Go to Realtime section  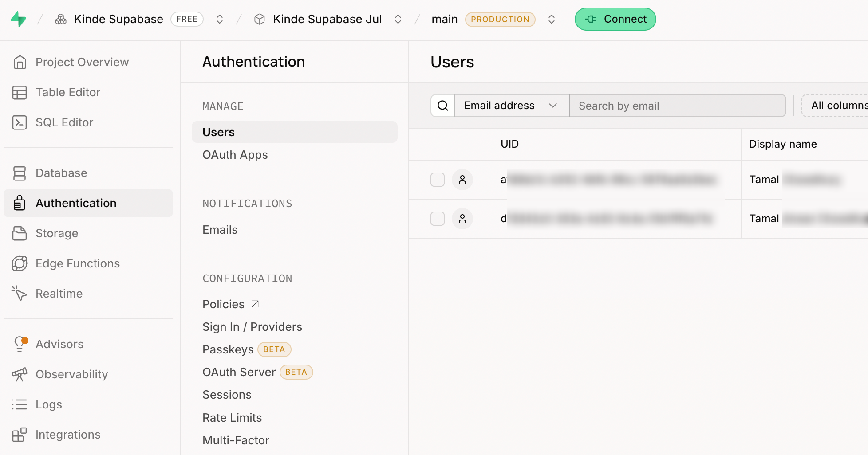(x=88, y=294)
